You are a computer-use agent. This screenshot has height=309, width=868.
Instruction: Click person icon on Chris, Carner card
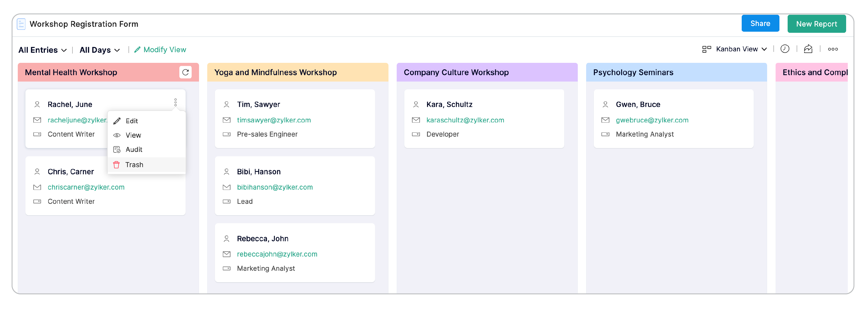(37, 172)
